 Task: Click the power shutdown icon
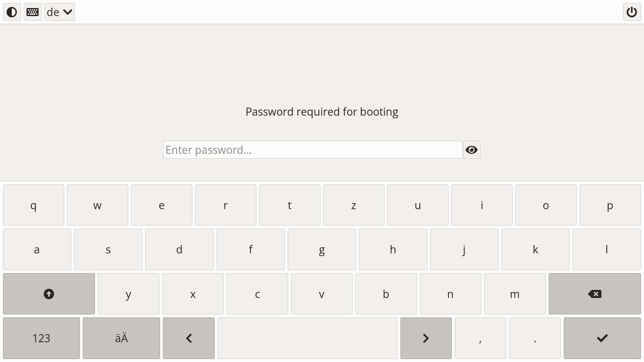click(x=632, y=12)
